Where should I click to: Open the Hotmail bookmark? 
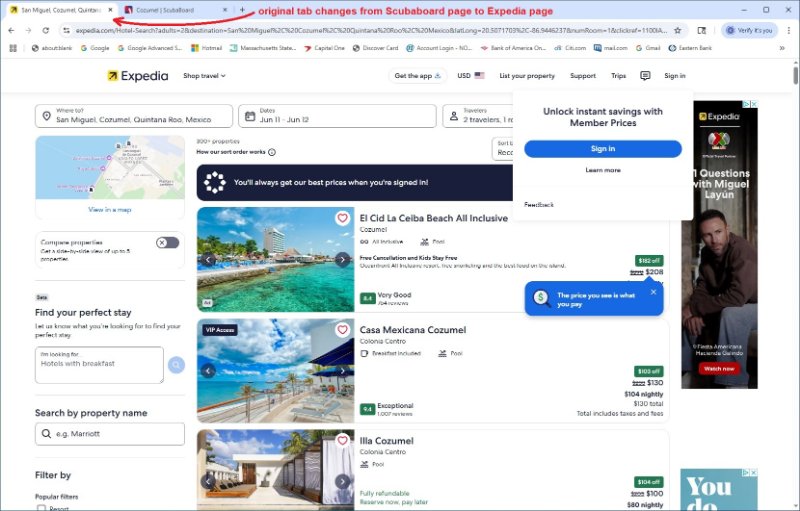207,48
